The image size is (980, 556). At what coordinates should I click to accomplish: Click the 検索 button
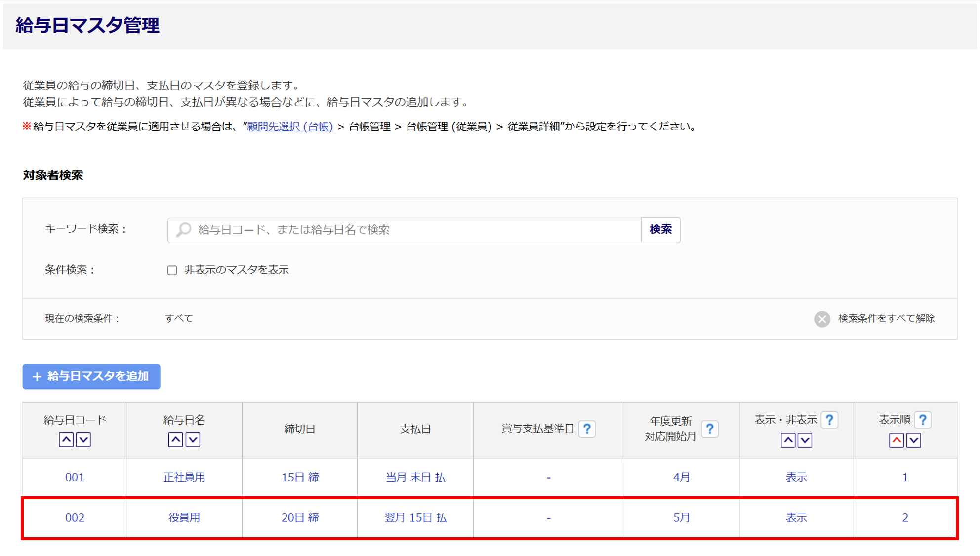[x=660, y=230]
